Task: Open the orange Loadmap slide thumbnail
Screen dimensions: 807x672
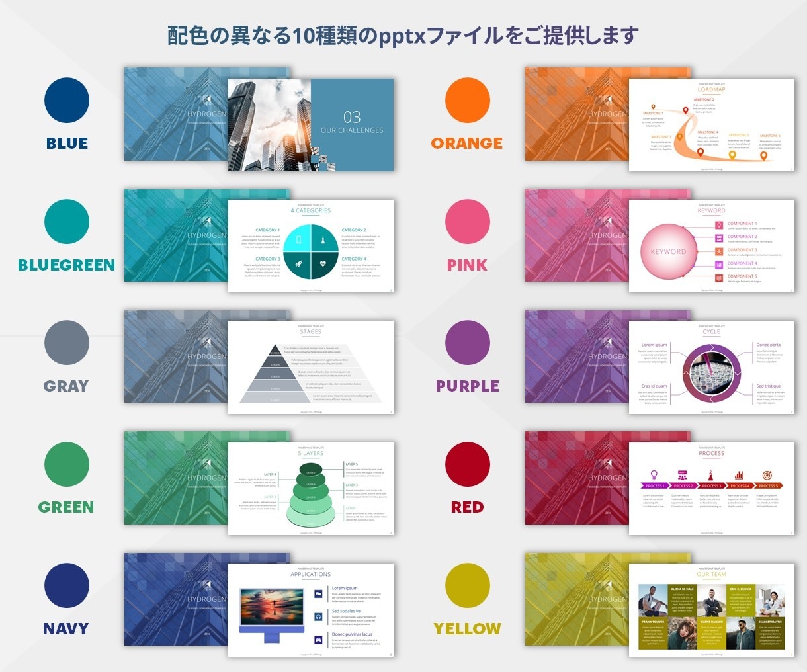Action: tap(712, 125)
